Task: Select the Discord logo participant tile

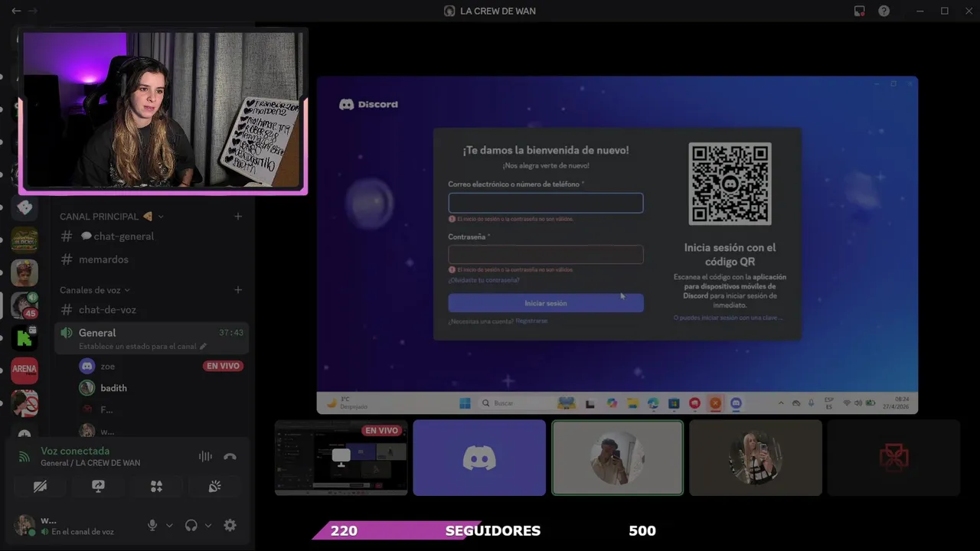Action: [479, 458]
